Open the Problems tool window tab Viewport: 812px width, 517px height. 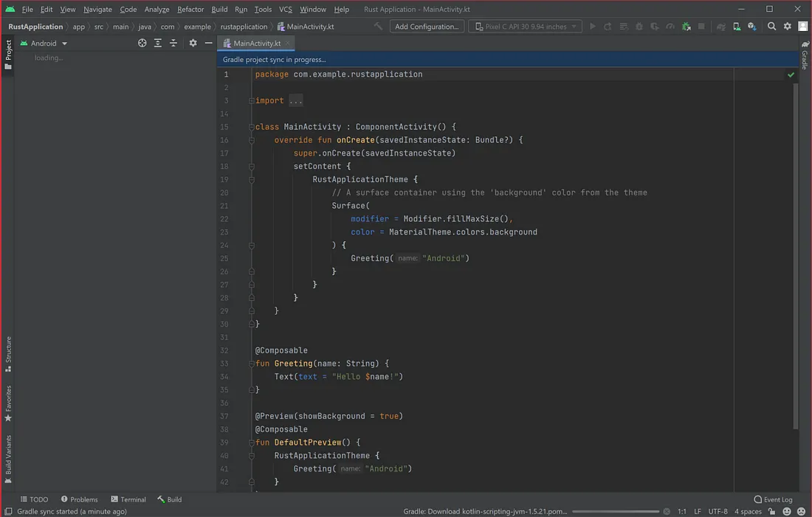point(79,499)
